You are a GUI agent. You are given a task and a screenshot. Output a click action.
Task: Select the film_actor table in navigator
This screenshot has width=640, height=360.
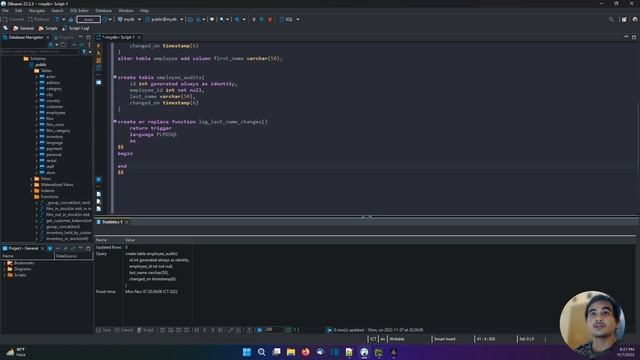point(55,124)
